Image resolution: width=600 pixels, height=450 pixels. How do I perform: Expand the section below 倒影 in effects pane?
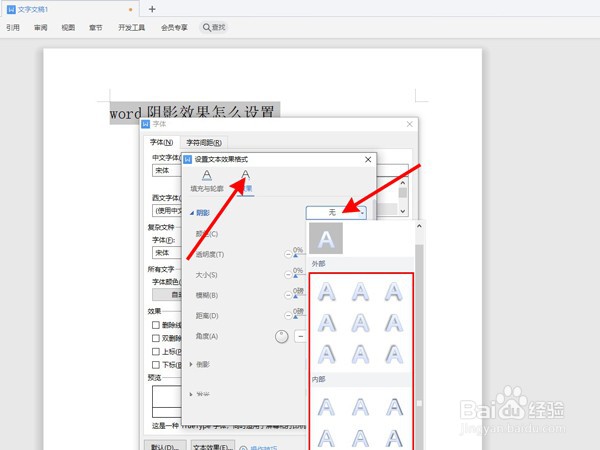click(x=191, y=394)
